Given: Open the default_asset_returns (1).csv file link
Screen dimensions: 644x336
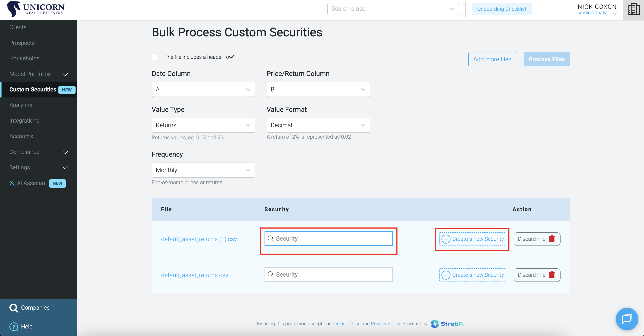Looking at the screenshot, I should [x=199, y=239].
